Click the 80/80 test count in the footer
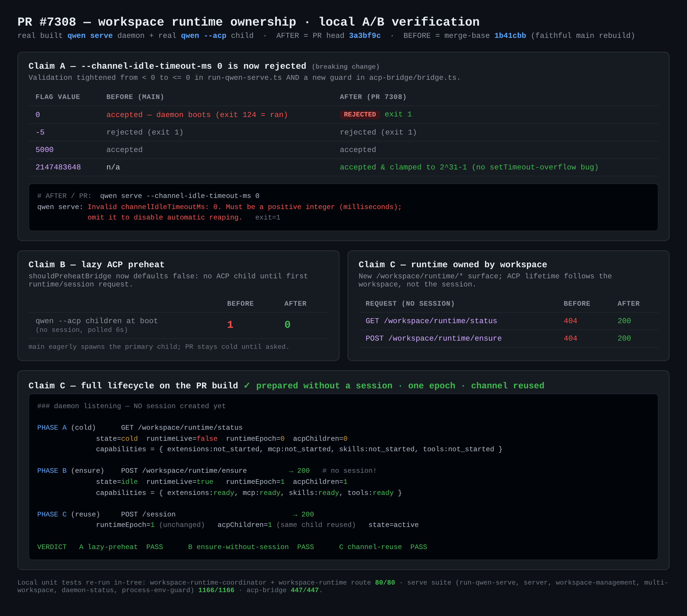The width and height of the screenshot is (687, 616). (385, 583)
